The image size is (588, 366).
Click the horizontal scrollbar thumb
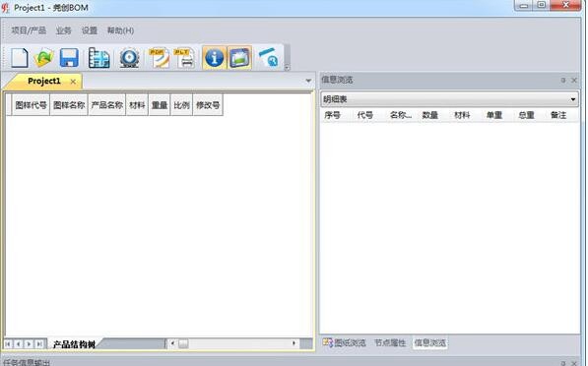pos(183,343)
